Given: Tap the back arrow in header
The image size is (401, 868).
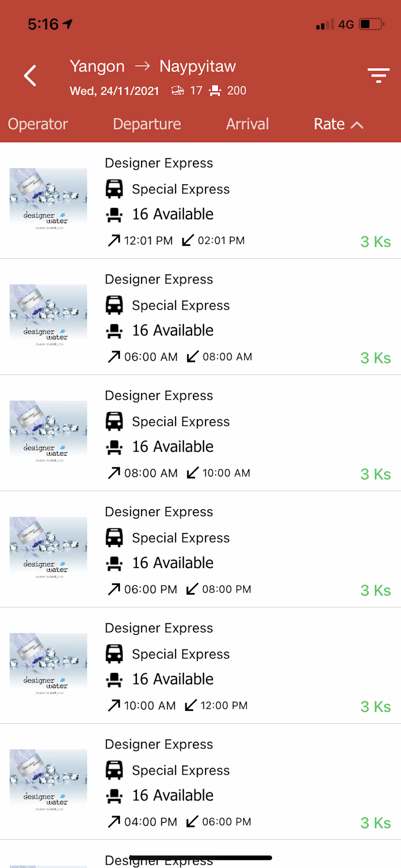Looking at the screenshot, I should tap(30, 76).
